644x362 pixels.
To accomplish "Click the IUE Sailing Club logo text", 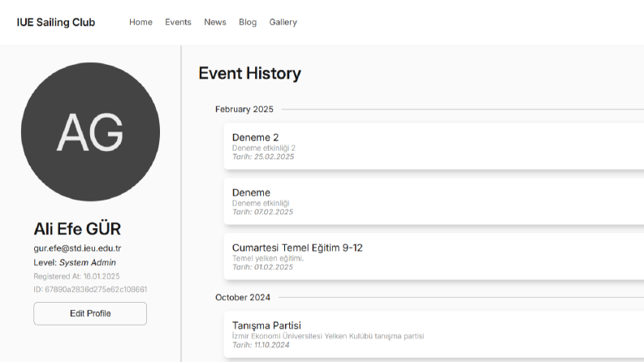I will (56, 22).
